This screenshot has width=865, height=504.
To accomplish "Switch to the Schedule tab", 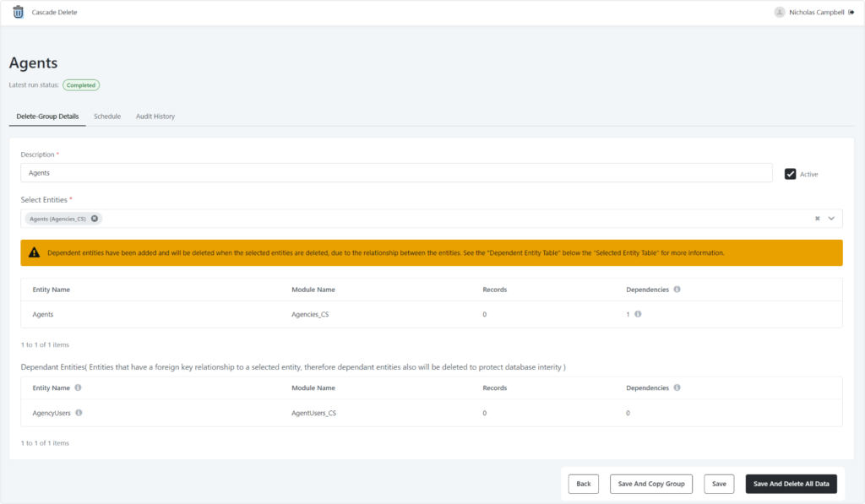I will tap(107, 117).
